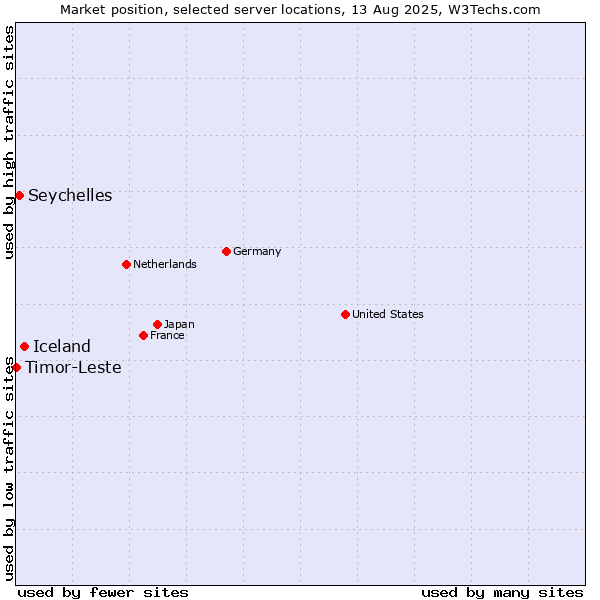Click the 'used by high traffic sites' axis label
Screen dimensions: 600x600
point(9,142)
